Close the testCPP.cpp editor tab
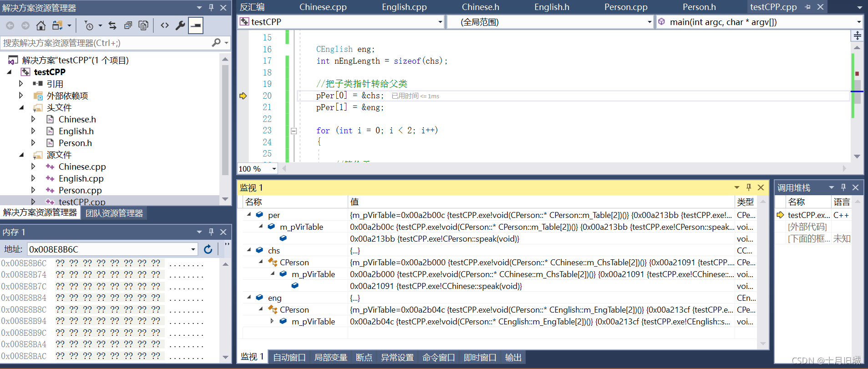This screenshot has height=369, width=868. point(821,7)
